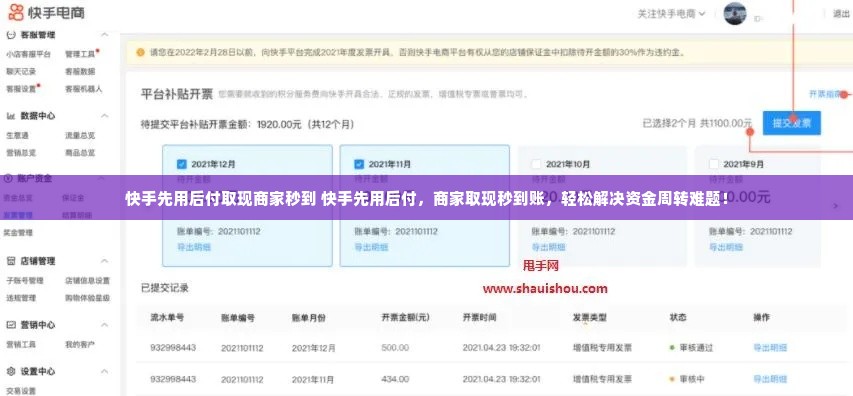Open 店铺信息设置 in sidebar
Screen dimensions: 853x396
88,281
